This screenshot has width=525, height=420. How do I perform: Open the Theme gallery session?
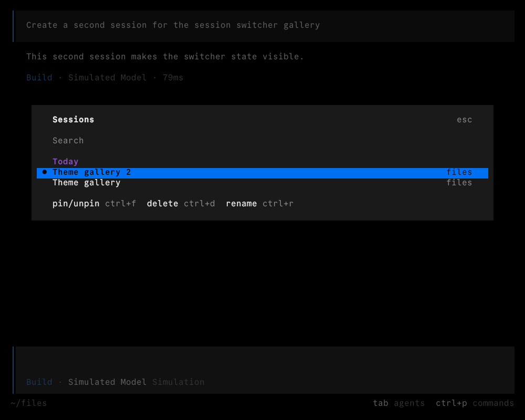[262, 183]
